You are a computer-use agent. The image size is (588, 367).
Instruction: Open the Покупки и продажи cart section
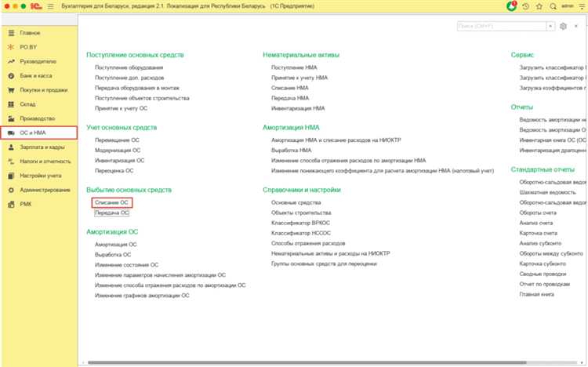coord(41,90)
